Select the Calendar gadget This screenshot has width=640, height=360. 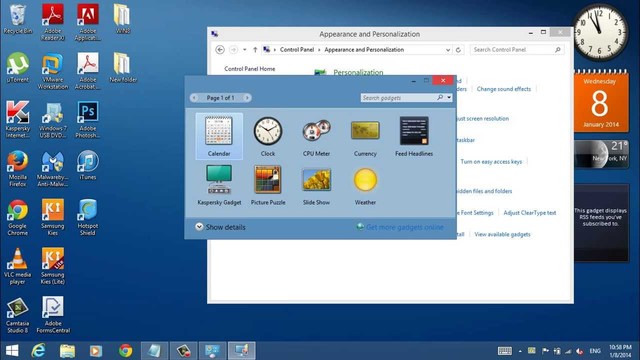click(219, 136)
